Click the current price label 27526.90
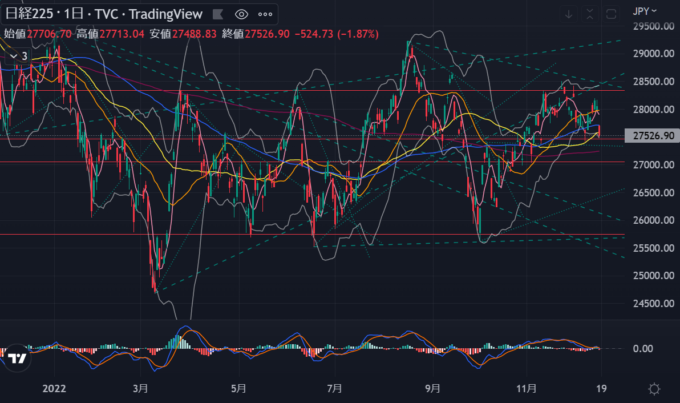The image size is (680, 403). (652, 134)
